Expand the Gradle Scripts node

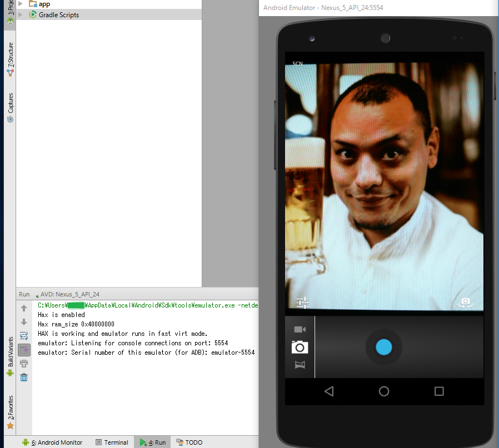[x=21, y=14]
